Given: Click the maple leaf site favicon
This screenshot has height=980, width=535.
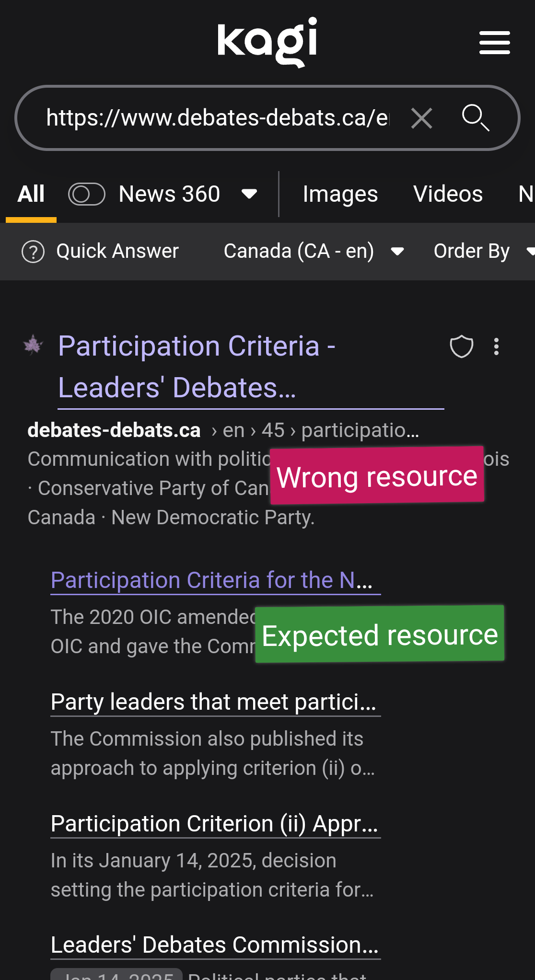Looking at the screenshot, I should pos(33,345).
